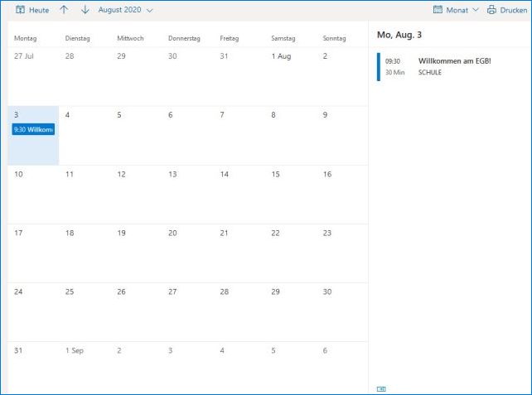The image size is (532, 395).
Task: Go to previous month with up arrow
Action: point(65,10)
